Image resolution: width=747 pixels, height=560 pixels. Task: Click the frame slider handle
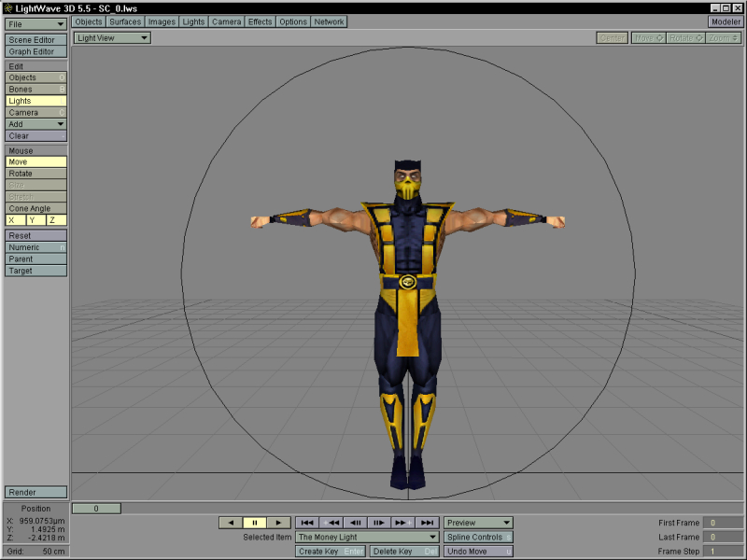96,509
